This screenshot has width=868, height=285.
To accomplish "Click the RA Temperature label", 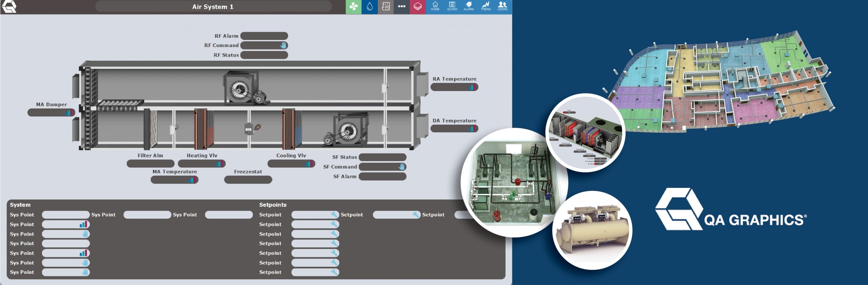I will [x=454, y=79].
